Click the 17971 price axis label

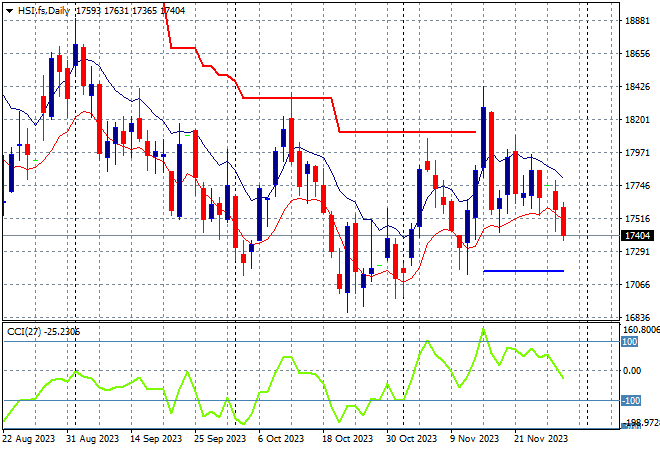point(637,153)
